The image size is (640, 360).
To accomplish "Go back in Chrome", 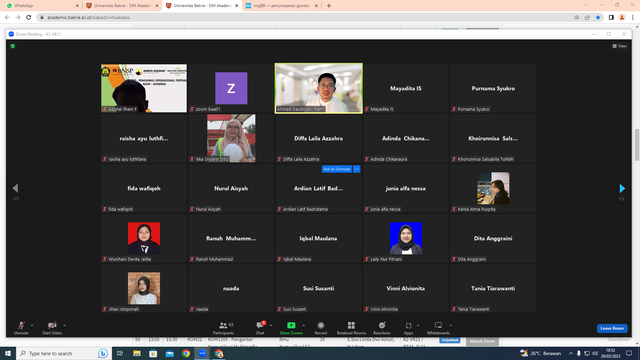I will click(7, 18).
